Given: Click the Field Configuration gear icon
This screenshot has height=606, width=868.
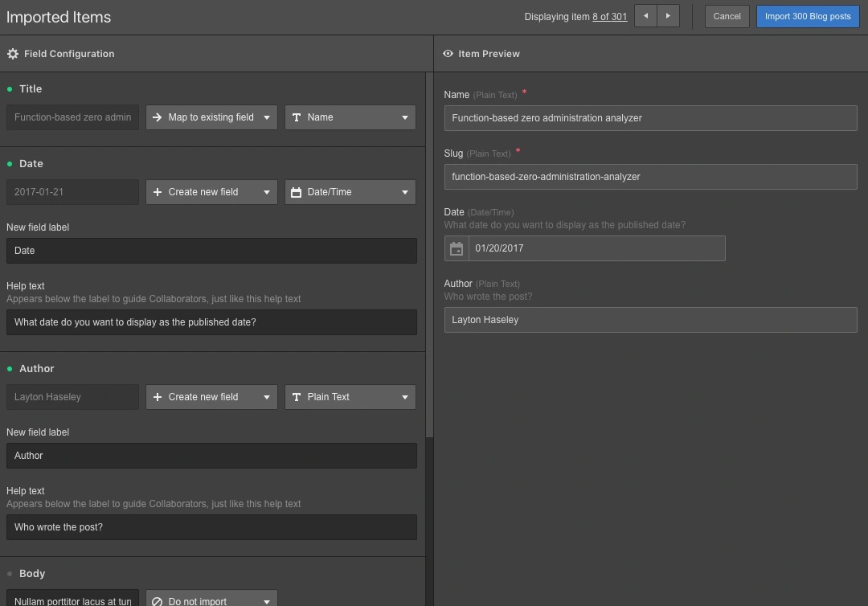Looking at the screenshot, I should [x=13, y=54].
